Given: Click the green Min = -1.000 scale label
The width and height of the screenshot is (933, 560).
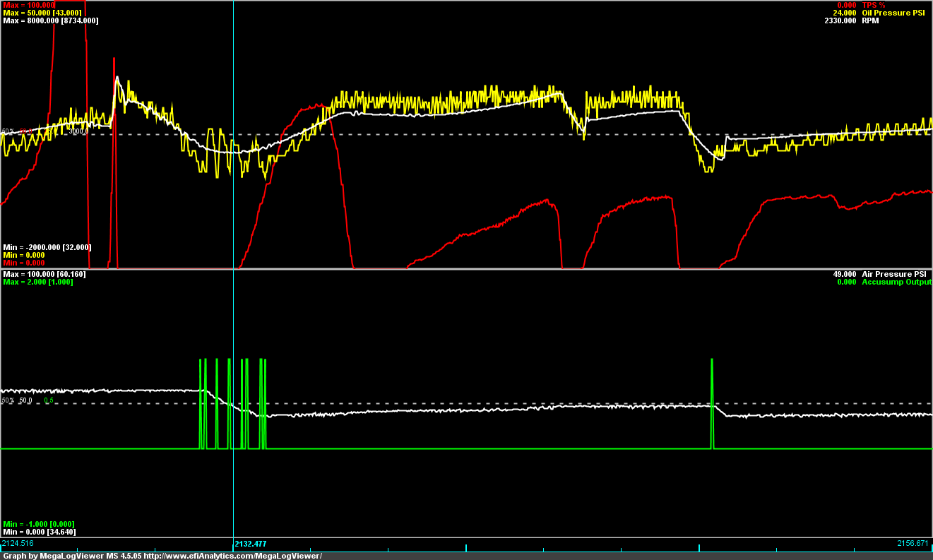Looking at the screenshot, I should point(39,524).
